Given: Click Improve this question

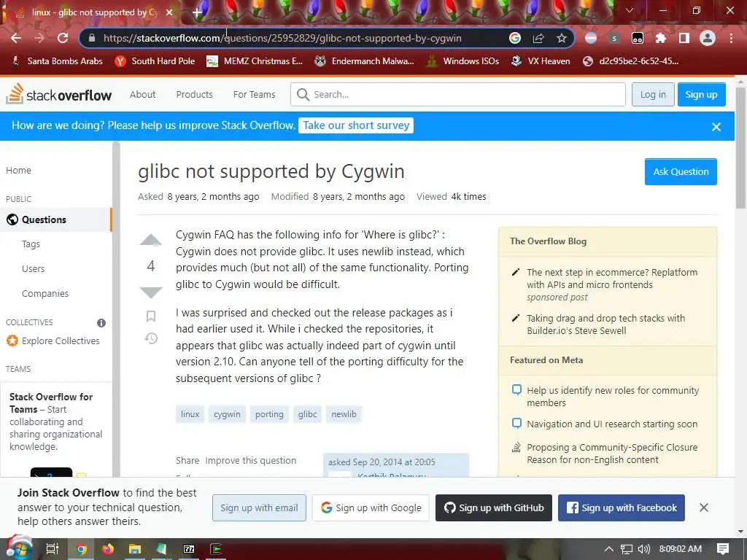Looking at the screenshot, I should (251, 461).
